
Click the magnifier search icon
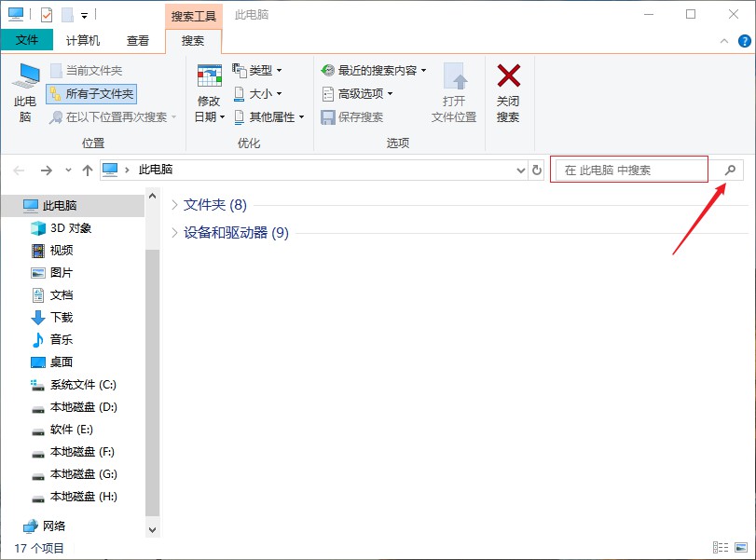[x=730, y=171]
